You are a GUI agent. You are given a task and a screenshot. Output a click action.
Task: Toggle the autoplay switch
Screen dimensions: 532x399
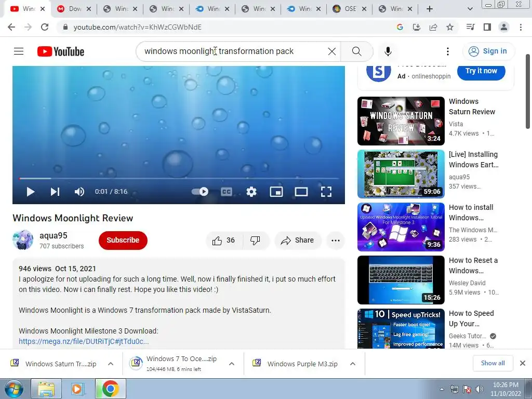pos(200,192)
